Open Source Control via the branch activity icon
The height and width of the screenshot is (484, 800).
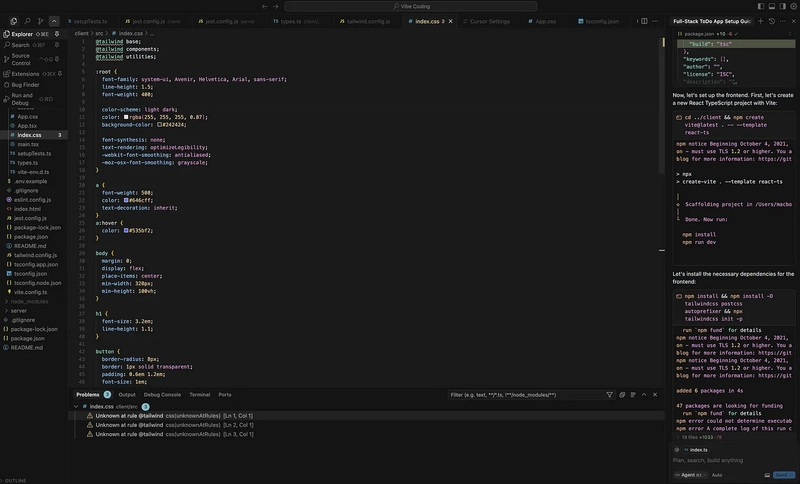tap(40, 21)
